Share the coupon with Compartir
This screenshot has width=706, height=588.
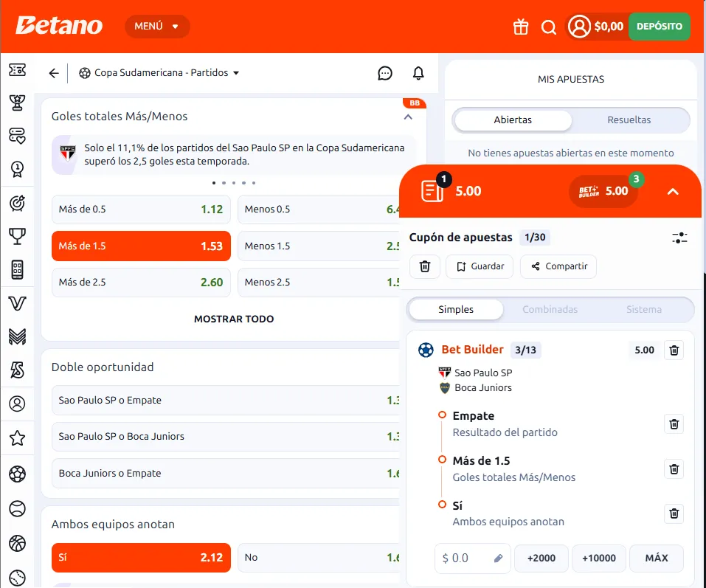click(x=558, y=266)
